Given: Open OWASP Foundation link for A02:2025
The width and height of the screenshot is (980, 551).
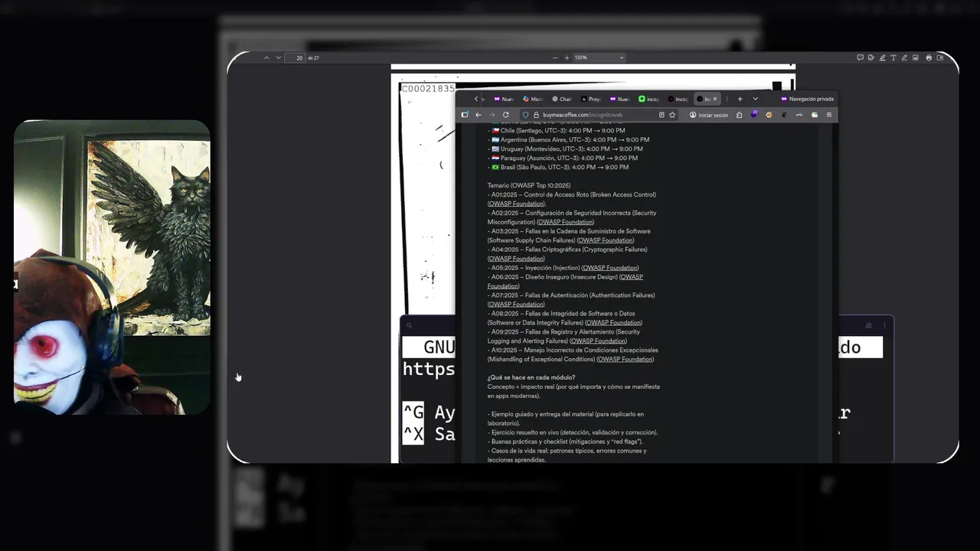Looking at the screenshot, I should tap(565, 222).
